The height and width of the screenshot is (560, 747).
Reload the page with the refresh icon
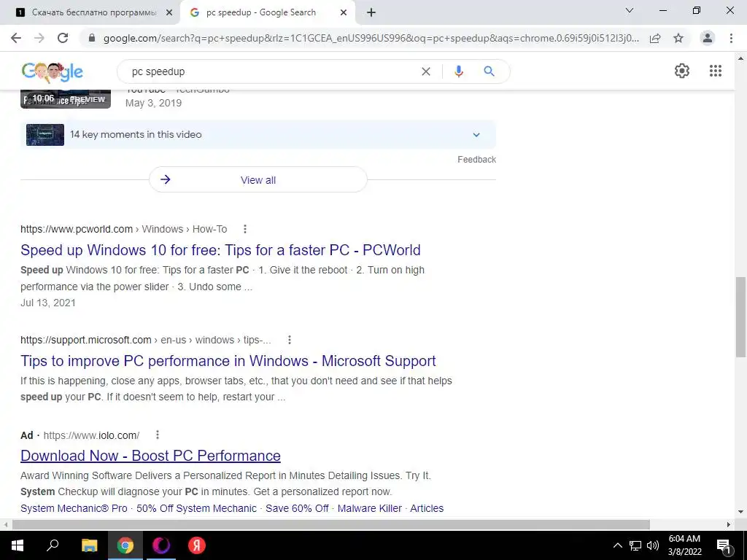[63, 38]
